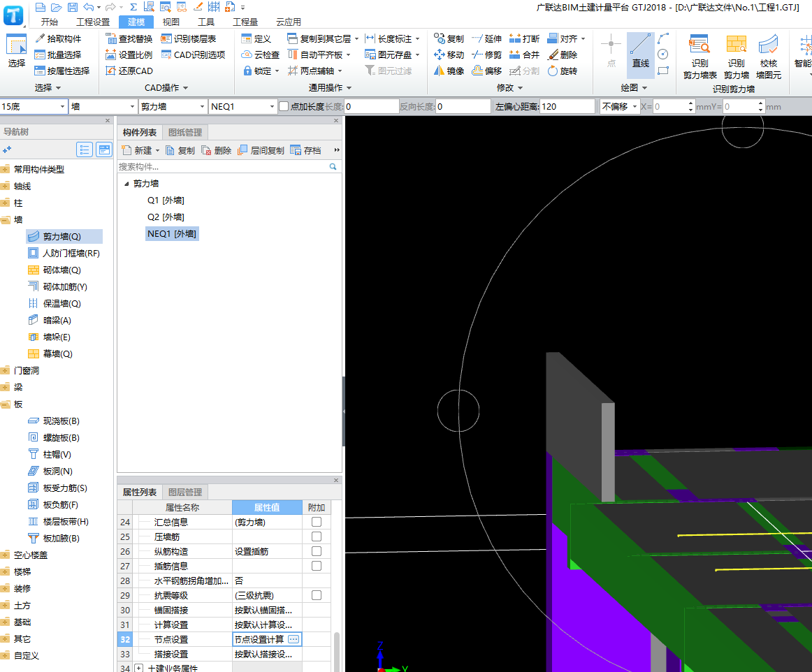Click the X offset stepper up arrow
The height and width of the screenshot is (672, 812).
690,103
